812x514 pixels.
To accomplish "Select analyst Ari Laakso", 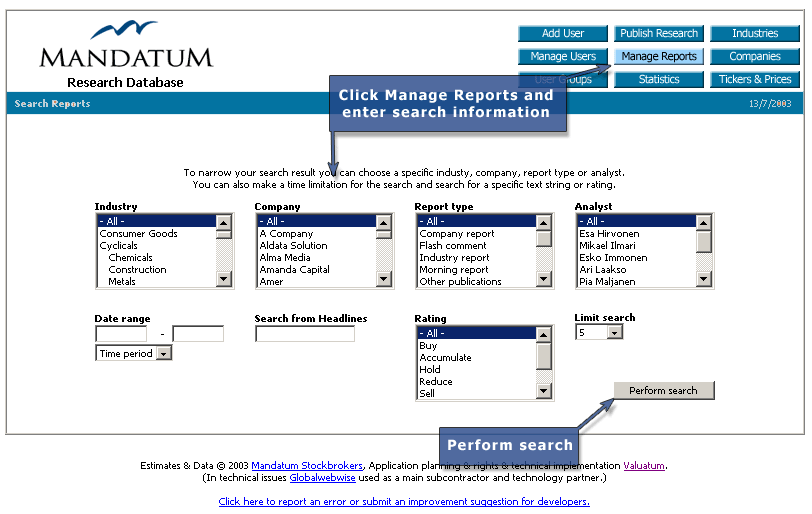I will click(x=637, y=269).
